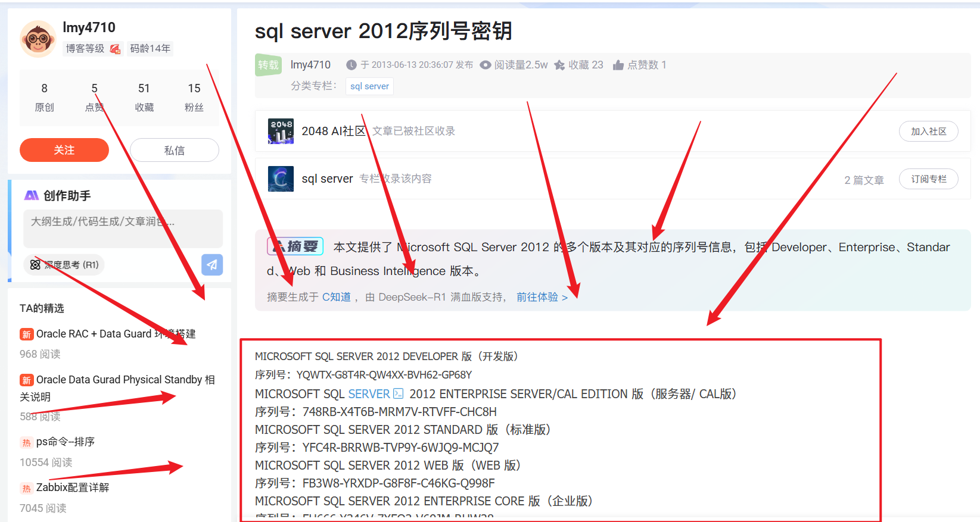Image resolution: width=980 pixels, height=522 pixels.
Task: Click the article title sql server 2012序列号密钥
Action: click(x=384, y=31)
